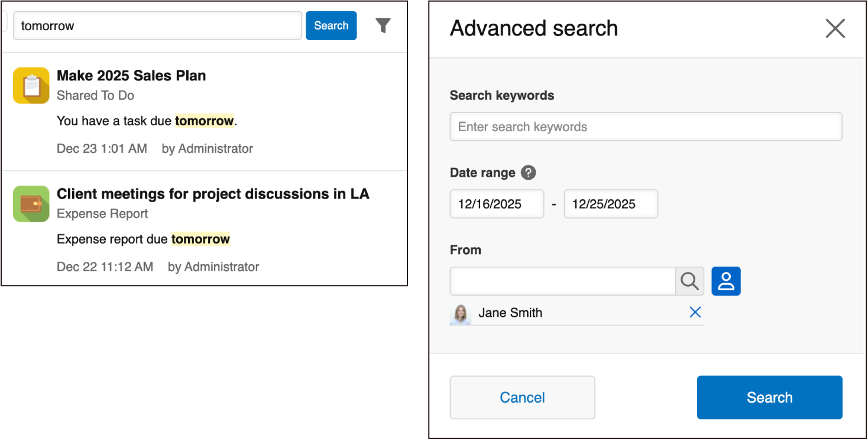Select the Jane Smith name entry
Screen dimensions: 868x441
tap(510, 313)
